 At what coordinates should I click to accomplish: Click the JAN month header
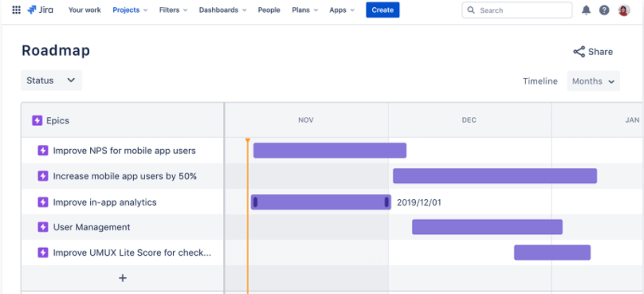click(x=632, y=120)
